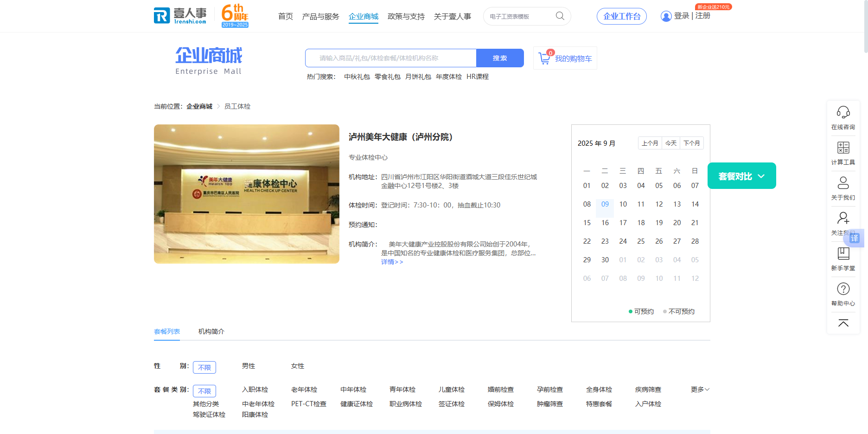Open the shopping cart icon
Image resolution: width=868 pixels, height=434 pixels.
(x=545, y=58)
